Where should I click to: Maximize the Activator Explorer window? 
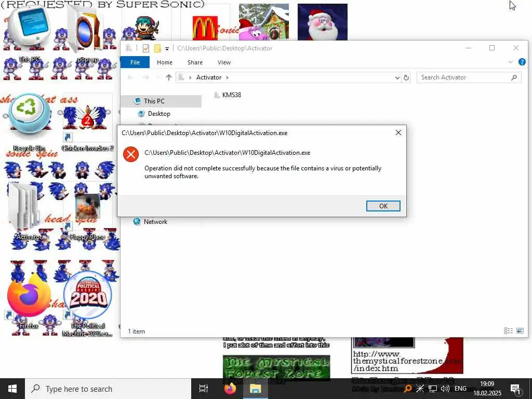point(492,48)
